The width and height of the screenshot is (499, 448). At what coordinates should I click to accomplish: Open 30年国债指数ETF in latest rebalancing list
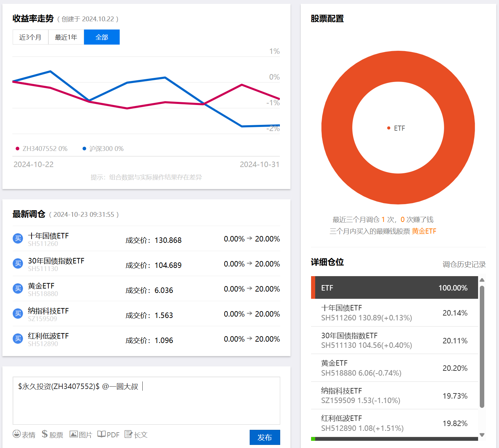(x=56, y=261)
